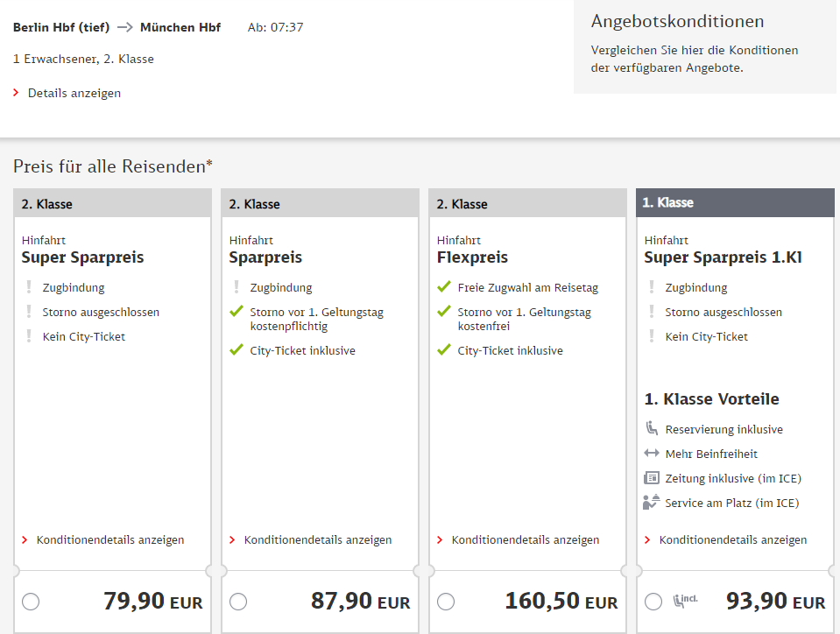Image resolution: width=840 pixels, height=634 pixels.
Task: Click the seat icon next to Reservierung inklusive
Action: click(652, 428)
